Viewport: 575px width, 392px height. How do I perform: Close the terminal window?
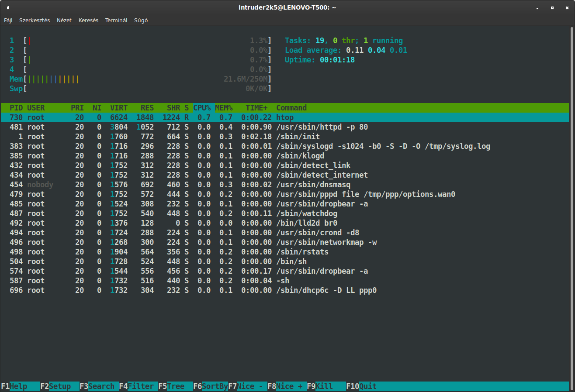point(567,7)
